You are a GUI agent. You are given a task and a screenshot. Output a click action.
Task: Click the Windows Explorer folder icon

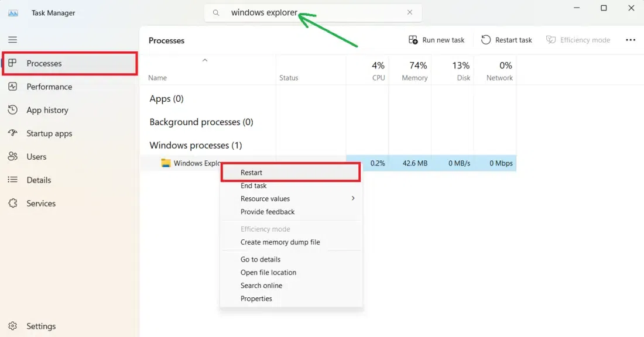pyautogui.click(x=166, y=163)
